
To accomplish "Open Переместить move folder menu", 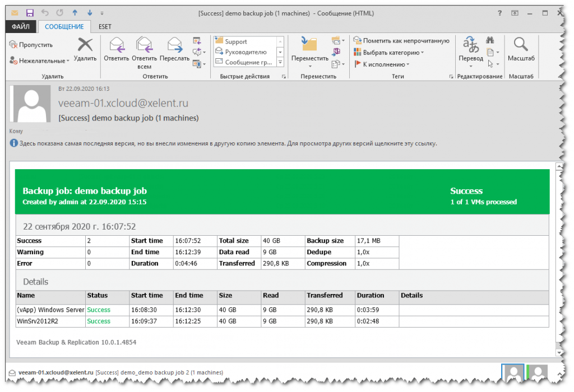I will pos(309,52).
